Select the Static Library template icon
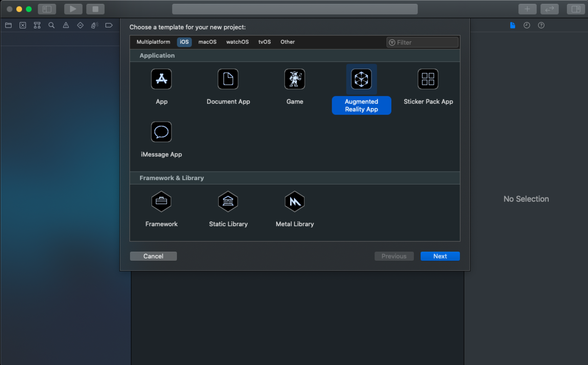This screenshot has width=588, height=365. 228,201
